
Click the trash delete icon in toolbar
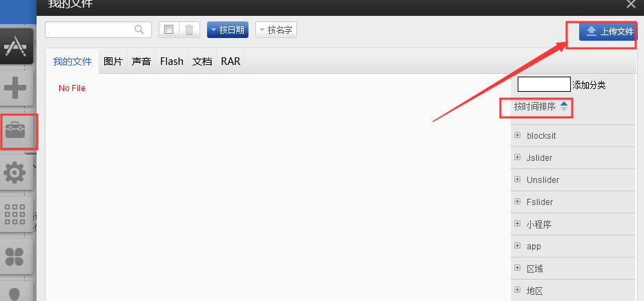(190, 30)
